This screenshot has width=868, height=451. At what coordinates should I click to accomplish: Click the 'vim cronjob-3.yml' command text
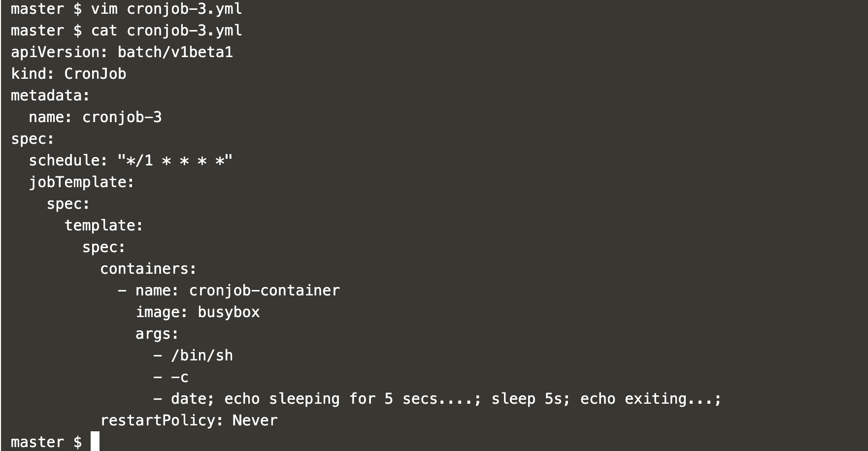(167, 9)
